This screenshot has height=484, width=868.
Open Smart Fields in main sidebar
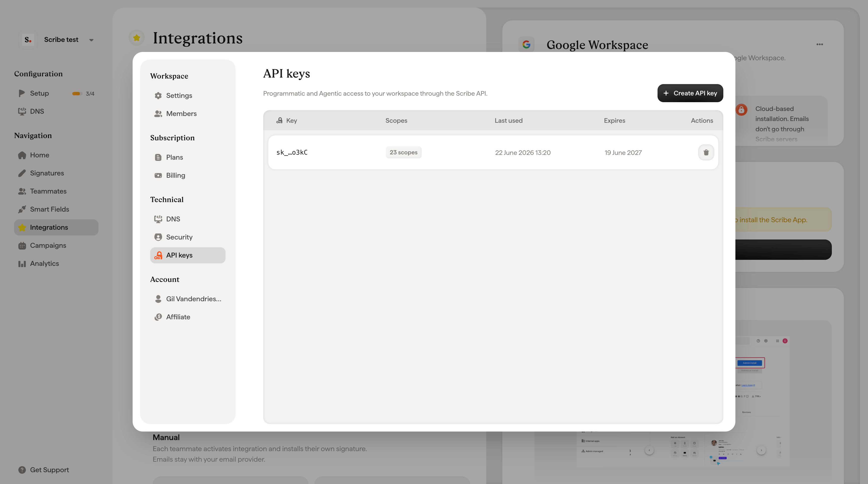click(x=56, y=210)
